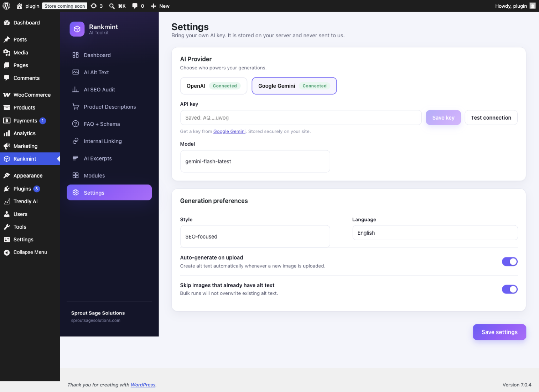Open Plugins menu item

click(x=30, y=189)
